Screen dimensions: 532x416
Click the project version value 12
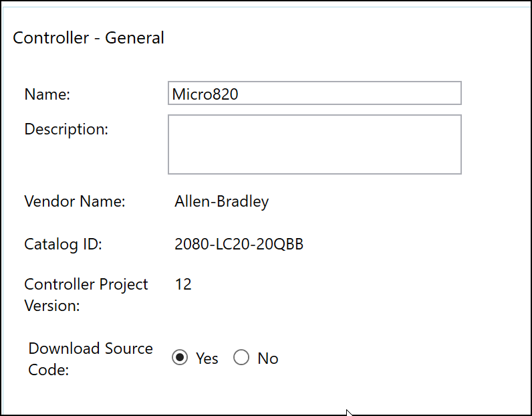183,284
